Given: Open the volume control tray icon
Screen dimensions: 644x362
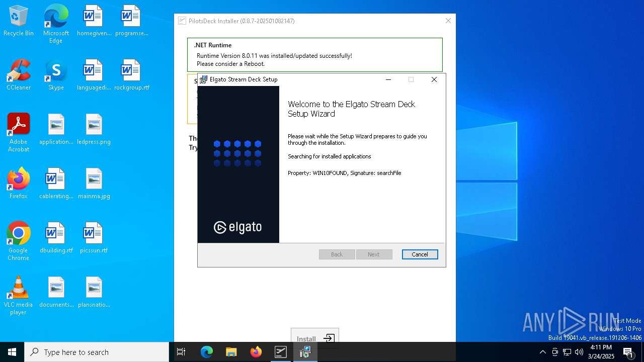Looking at the screenshot, I should pos(579,352).
